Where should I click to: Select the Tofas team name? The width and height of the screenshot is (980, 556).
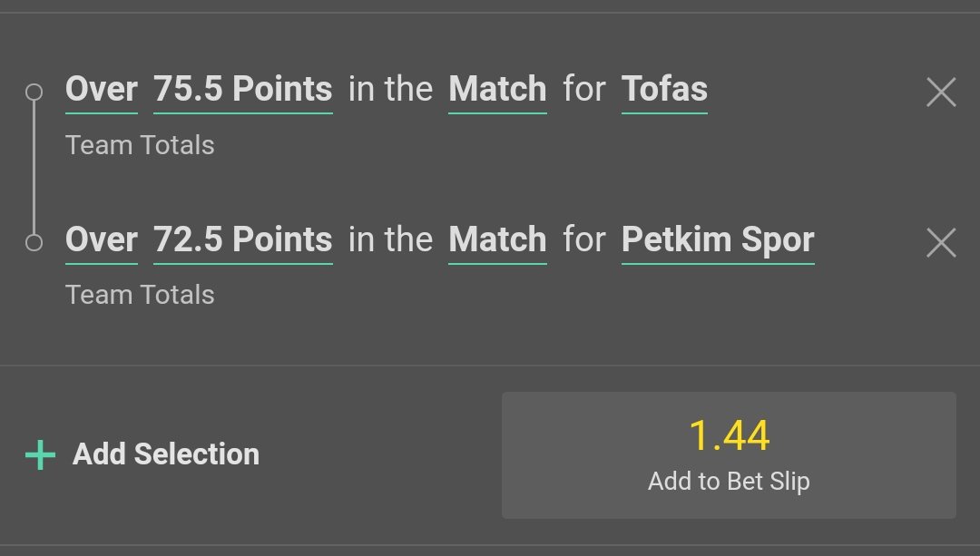(x=664, y=90)
